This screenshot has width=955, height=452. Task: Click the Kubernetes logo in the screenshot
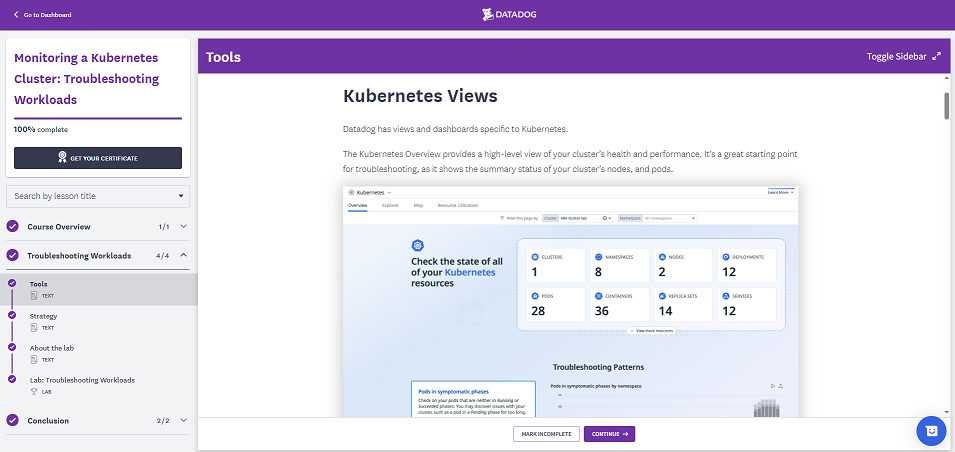tap(417, 245)
